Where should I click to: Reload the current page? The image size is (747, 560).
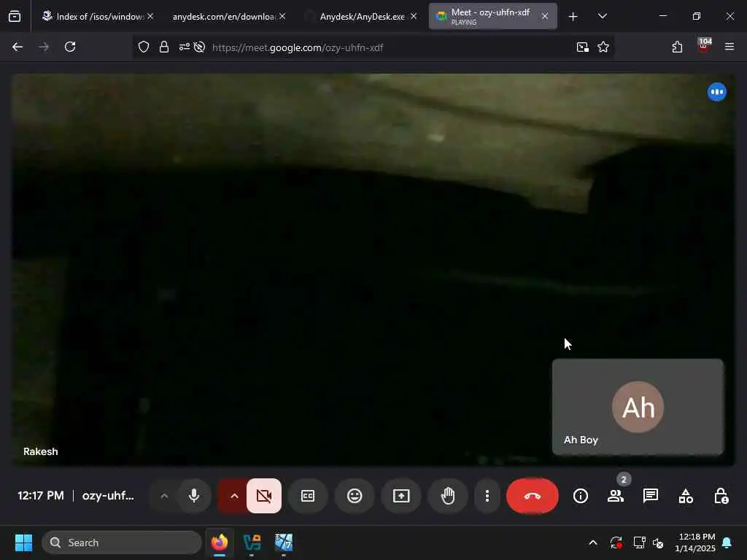pos(70,47)
